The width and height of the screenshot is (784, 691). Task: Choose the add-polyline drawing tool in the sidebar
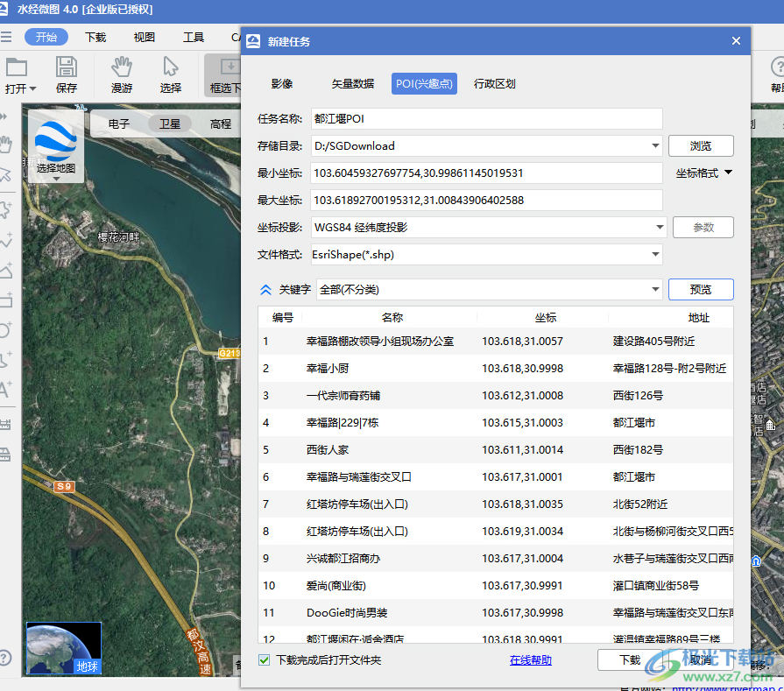click(x=5, y=241)
